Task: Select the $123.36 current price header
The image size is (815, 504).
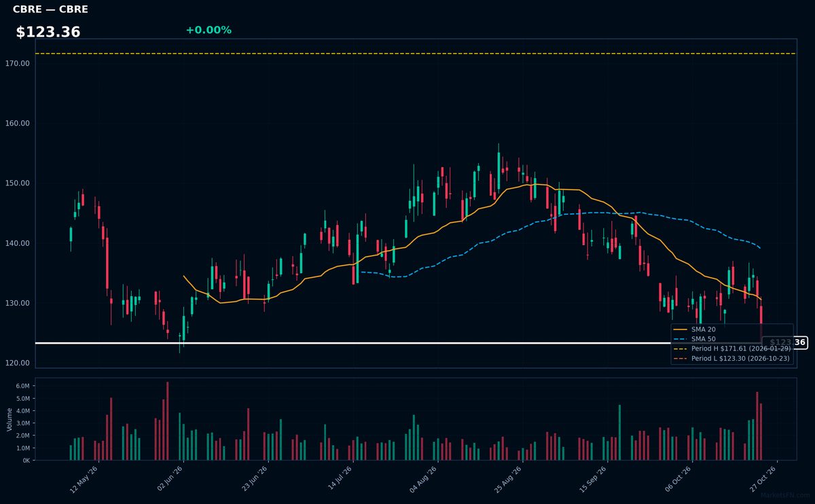Action: point(48,32)
